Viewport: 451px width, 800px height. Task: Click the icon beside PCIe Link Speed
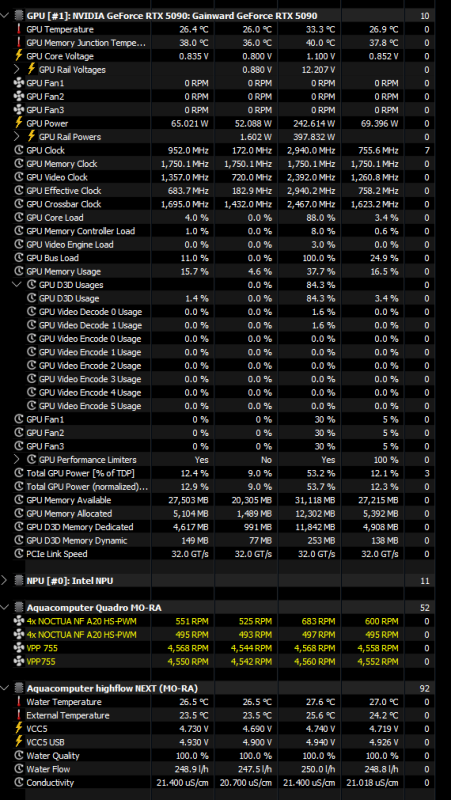(x=19, y=554)
